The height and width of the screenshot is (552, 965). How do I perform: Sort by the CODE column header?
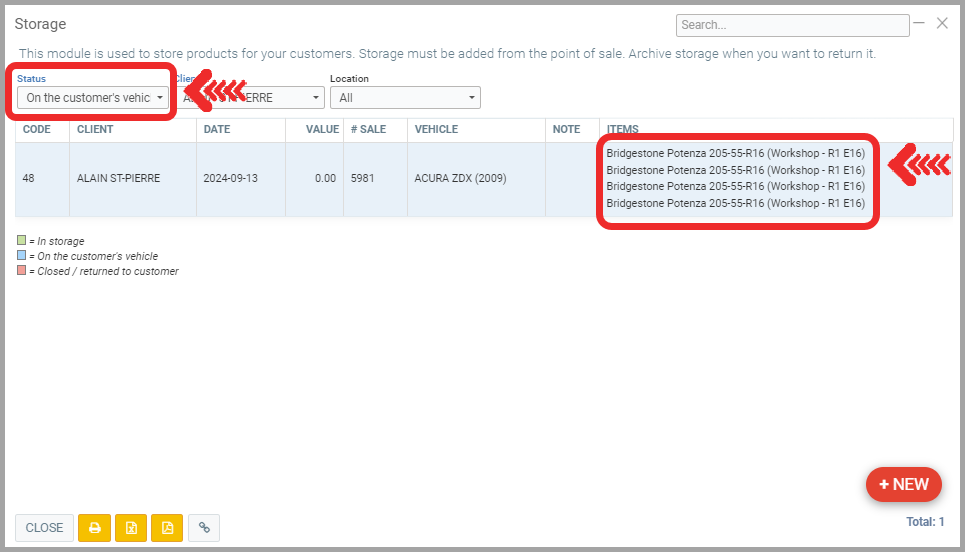(x=37, y=130)
